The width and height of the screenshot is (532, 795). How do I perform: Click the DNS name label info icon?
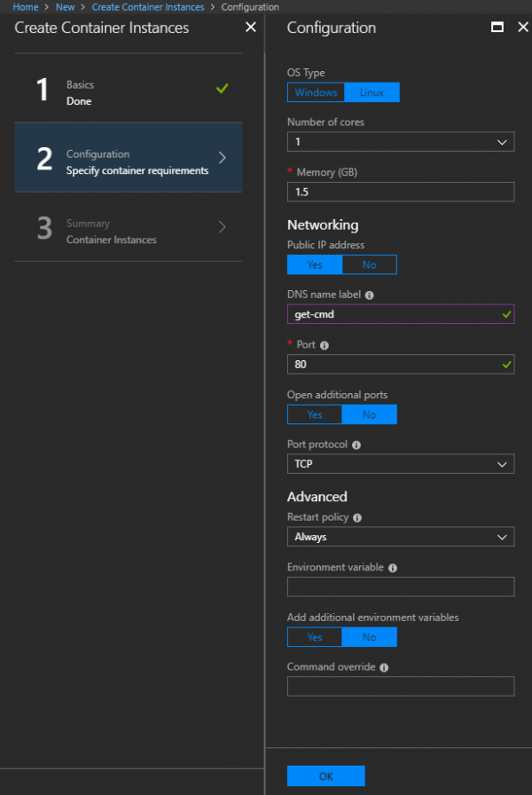tap(370, 295)
